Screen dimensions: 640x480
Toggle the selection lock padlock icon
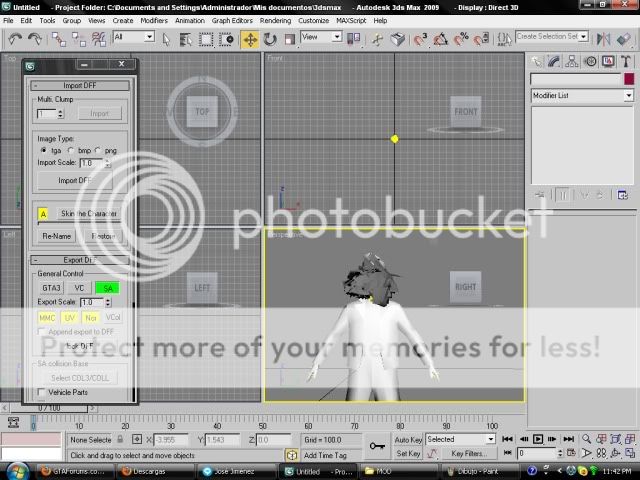click(120, 439)
